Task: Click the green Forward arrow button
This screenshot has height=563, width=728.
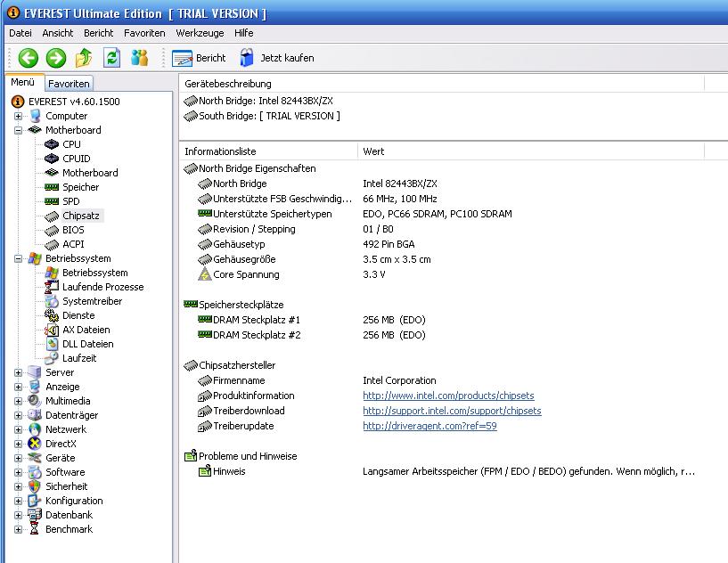Action: (56, 58)
